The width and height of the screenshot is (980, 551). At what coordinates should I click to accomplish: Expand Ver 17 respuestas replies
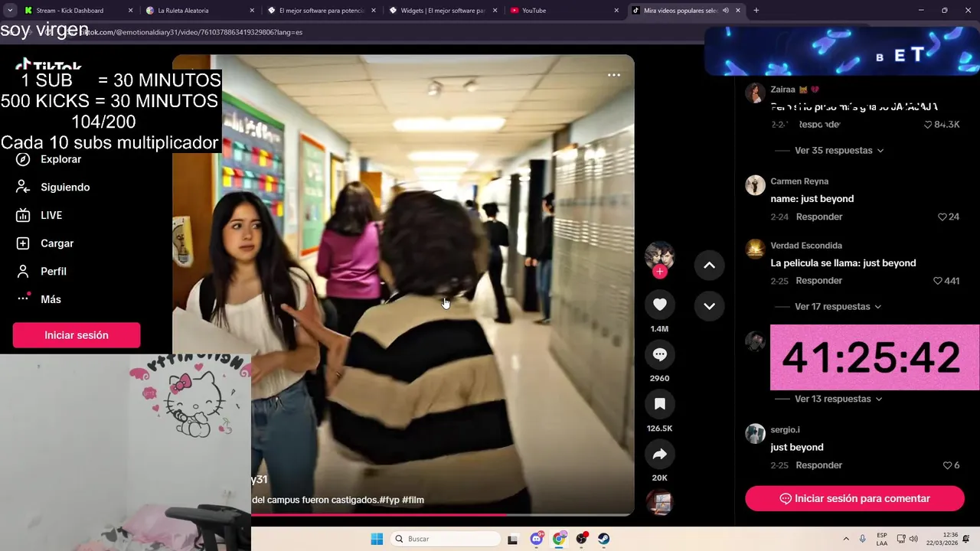click(838, 306)
